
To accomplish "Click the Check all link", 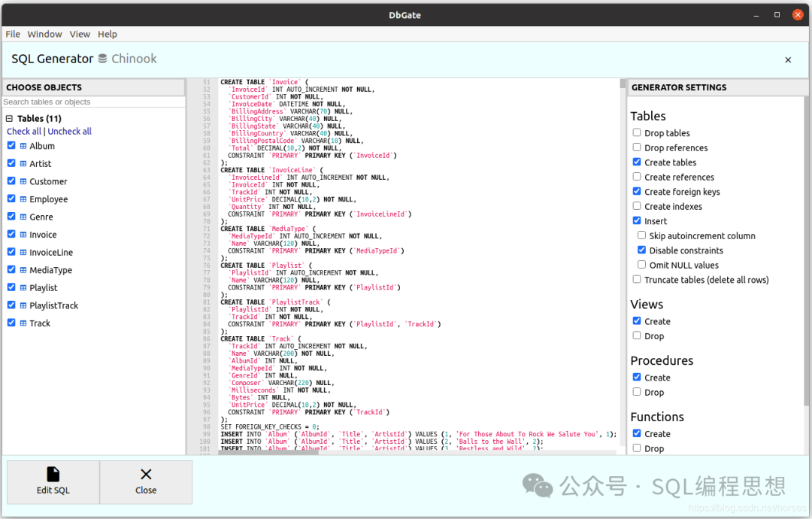I will [24, 132].
